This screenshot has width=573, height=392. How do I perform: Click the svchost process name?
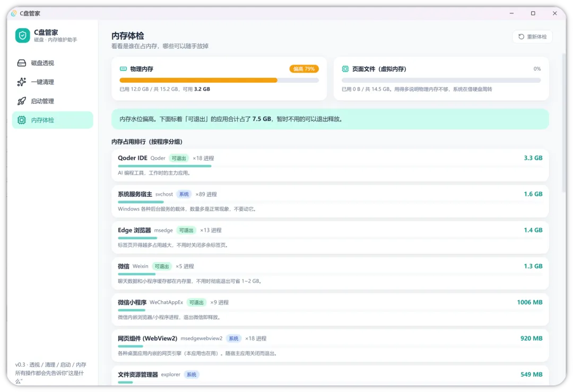point(164,194)
